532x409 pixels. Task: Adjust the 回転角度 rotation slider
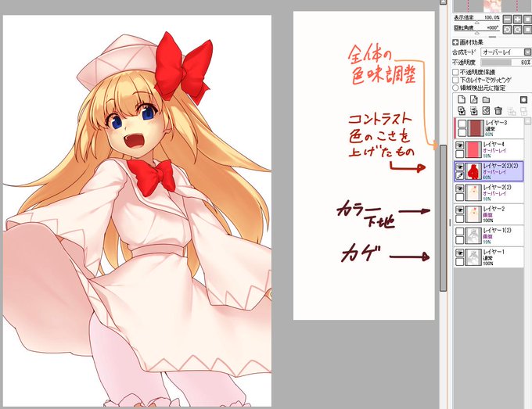point(476,33)
